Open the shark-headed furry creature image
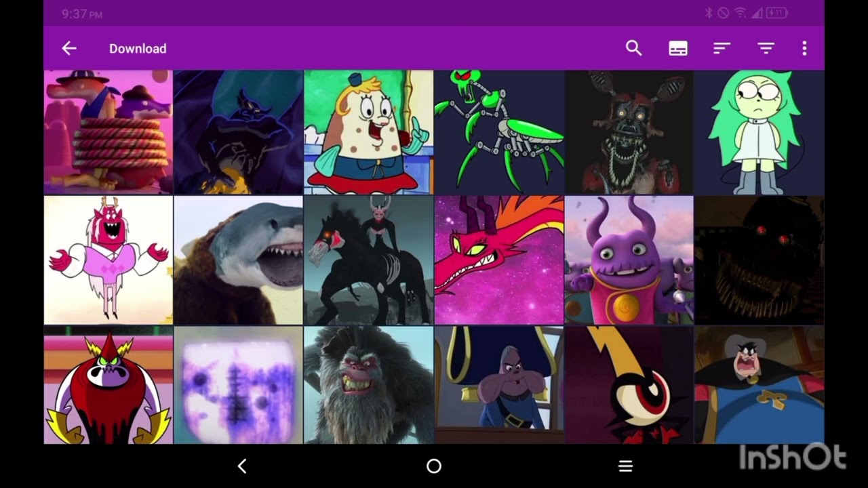This screenshot has height=488, width=868. (239, 260)
